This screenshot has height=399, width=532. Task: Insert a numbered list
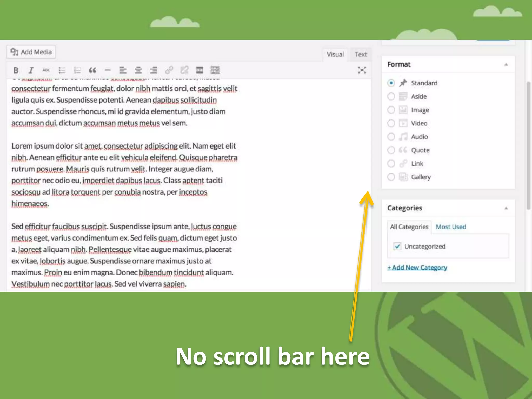coord(77,70)
